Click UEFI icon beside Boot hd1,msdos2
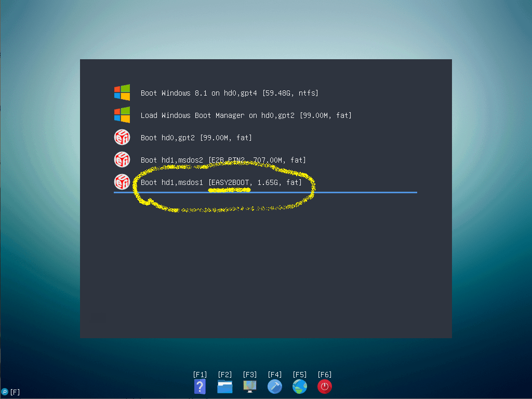 122,160
